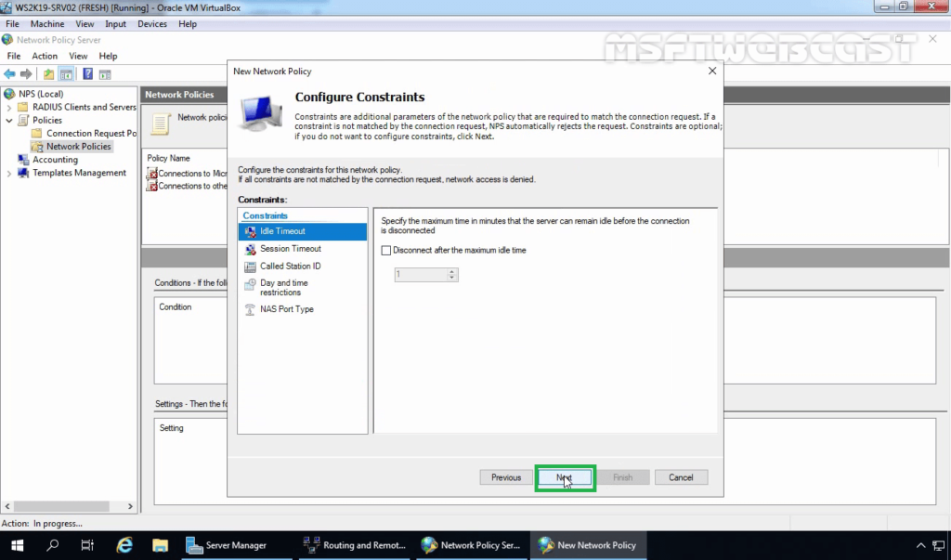
Task: Click the tree pane horizontal scrollbar thumb
Action: [x=62, y=506]
